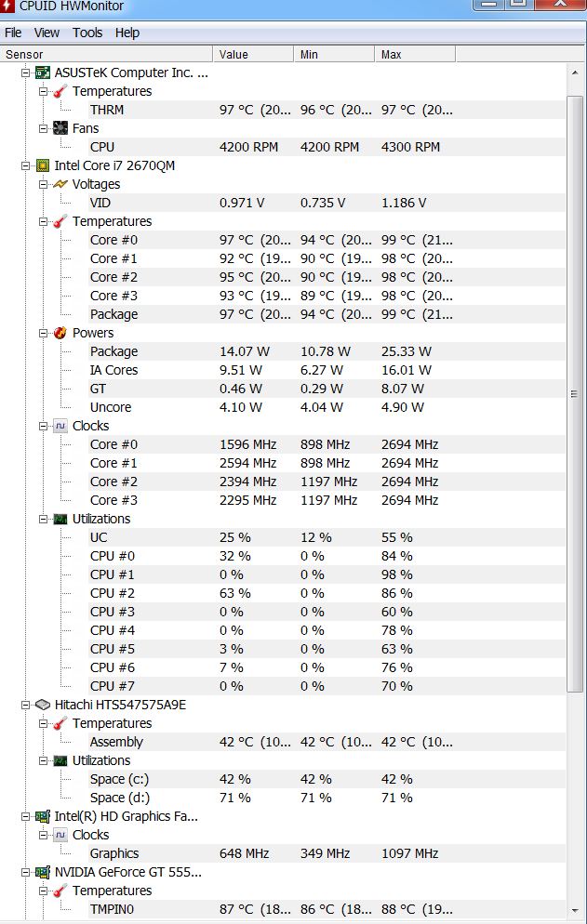Click the Intel HD Graphics card icon
This screenshot has width=587, height=924.
coord(43,816)
